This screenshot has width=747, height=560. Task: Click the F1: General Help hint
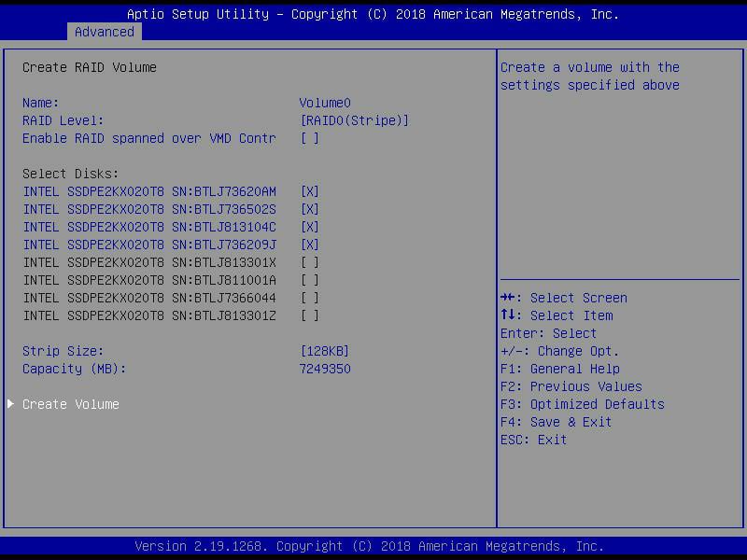tap(559, 369)
